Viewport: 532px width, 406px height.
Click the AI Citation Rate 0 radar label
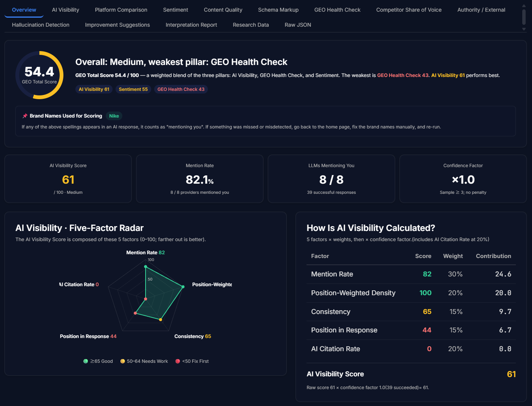tap(79, 284)
